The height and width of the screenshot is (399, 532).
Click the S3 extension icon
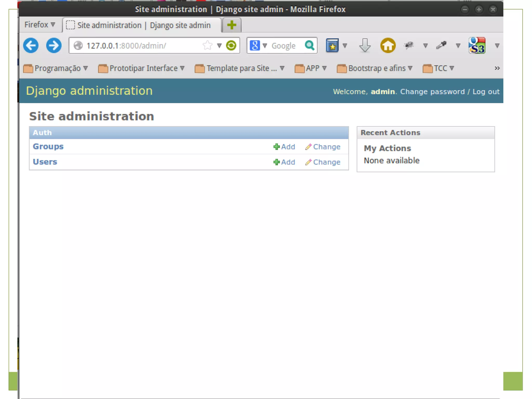[477, 45]
